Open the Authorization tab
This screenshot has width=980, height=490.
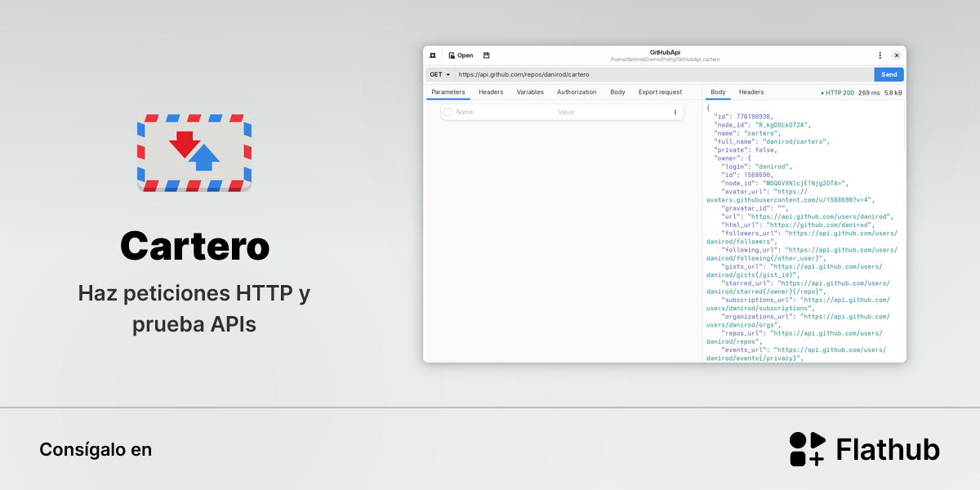click(577, 92)
